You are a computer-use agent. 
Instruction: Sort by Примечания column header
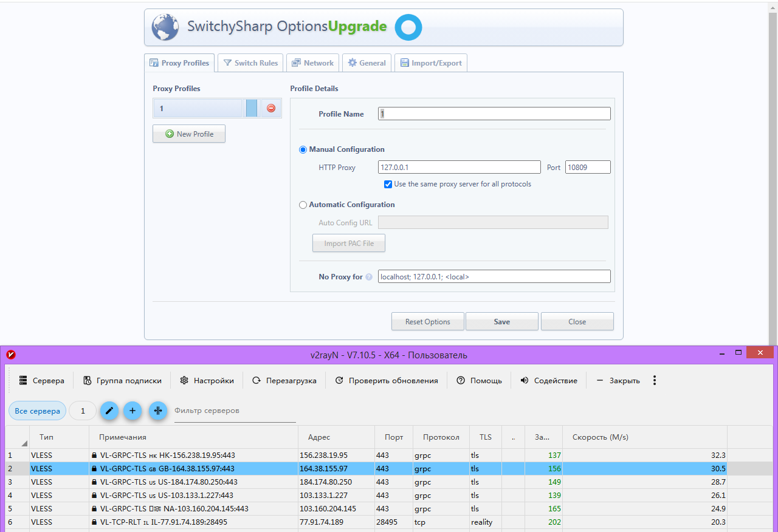pyautogui.click(x=194, y=437)
